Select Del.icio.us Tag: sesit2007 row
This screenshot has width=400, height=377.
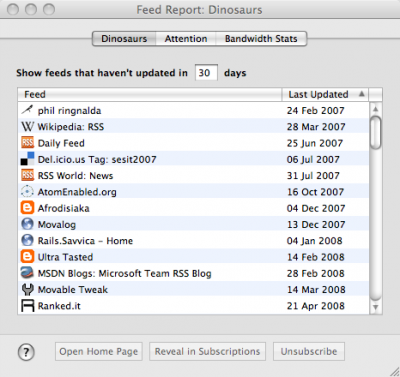pos(194,159)
